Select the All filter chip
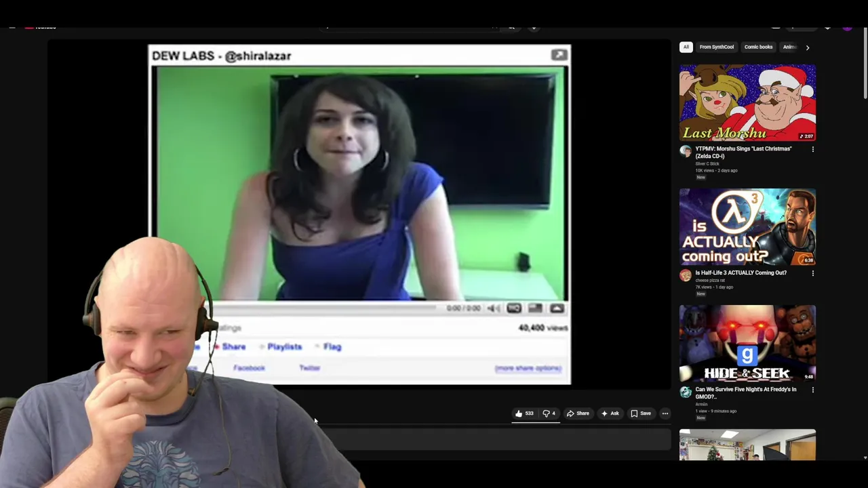The width and height of the screenshot is (868, 488). (x=686, y=47)
